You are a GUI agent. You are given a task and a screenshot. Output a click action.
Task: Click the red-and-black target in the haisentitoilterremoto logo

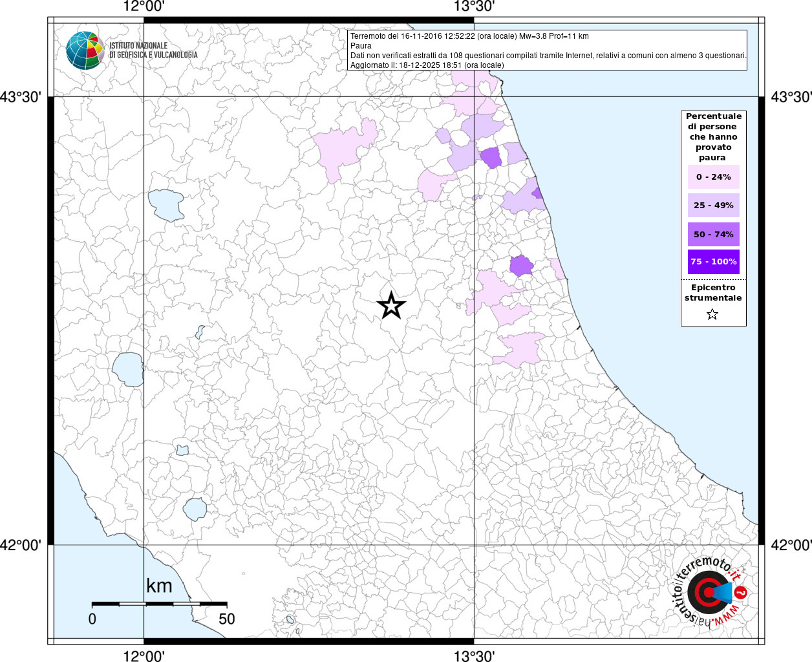(705, 592)
